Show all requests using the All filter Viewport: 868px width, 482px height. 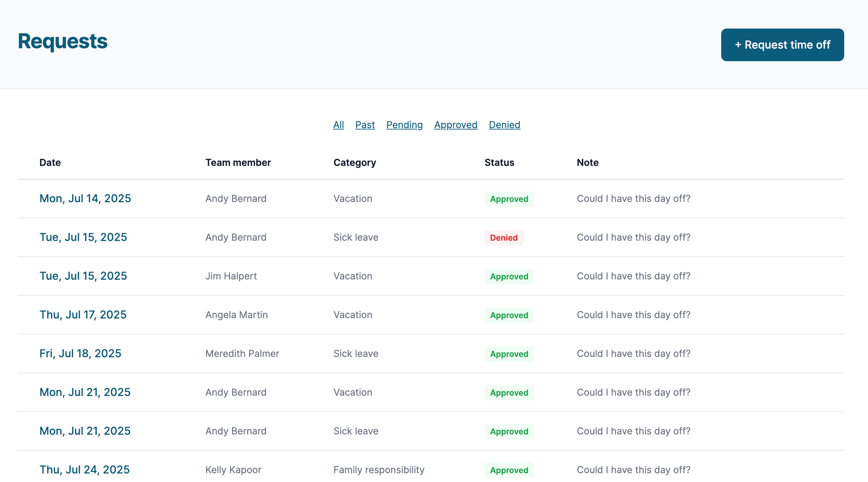(x=338, y=125)
